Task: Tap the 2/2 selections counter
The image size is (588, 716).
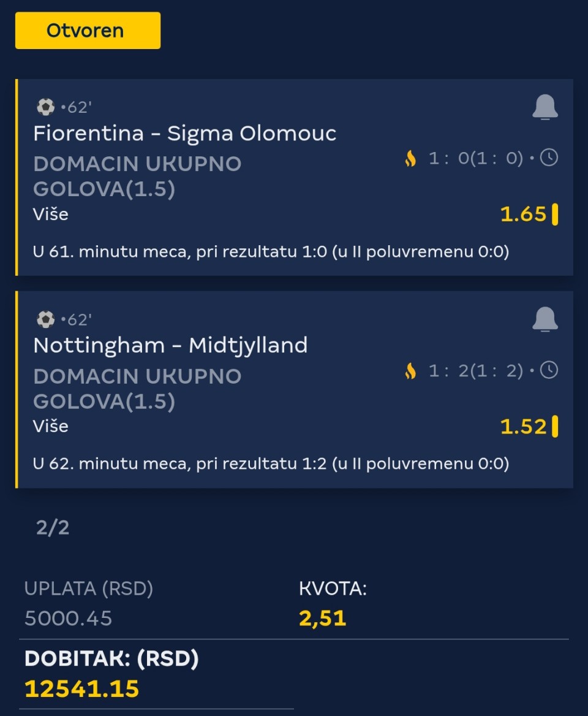Action: [x=53, y=528]
